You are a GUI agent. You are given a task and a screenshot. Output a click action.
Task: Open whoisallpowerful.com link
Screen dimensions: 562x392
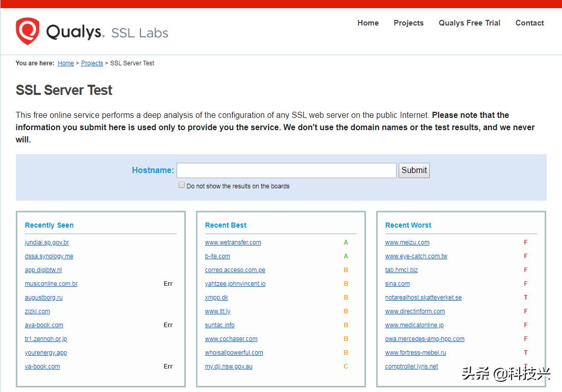click(x=234, y=353)
